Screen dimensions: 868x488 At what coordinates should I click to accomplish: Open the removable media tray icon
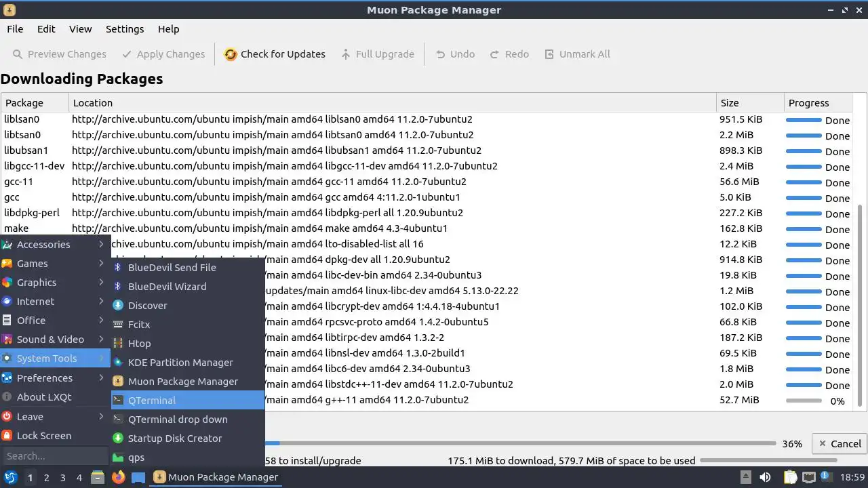tap(745, 477)
